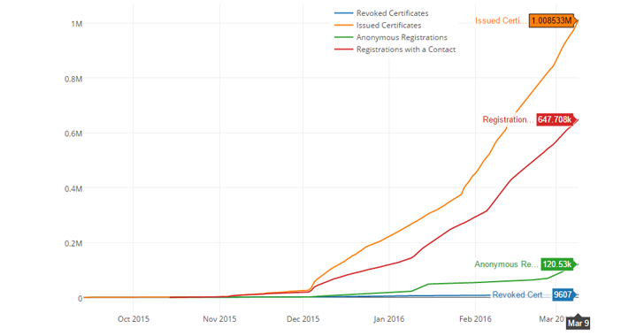The width and height of the screenshot is (644, 336).
Task: Toggle the Revoked Certificates legend entry
Action: click(392, 13)
